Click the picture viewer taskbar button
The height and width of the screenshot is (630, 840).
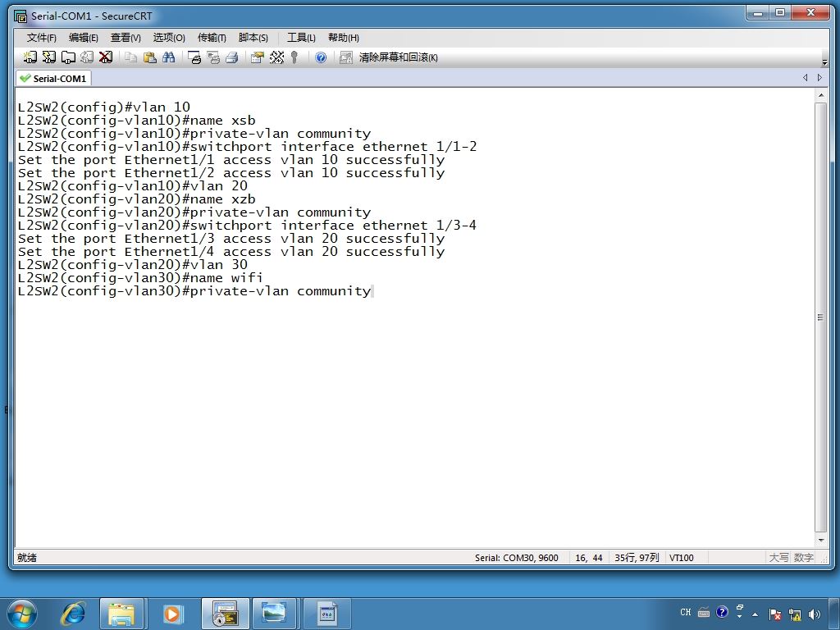pyautogui.click(x=274, y=614)
